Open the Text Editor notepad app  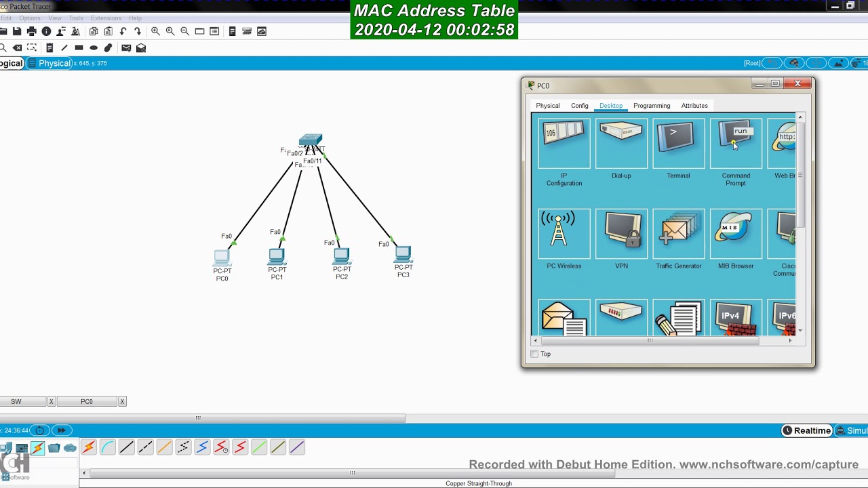[678, 317]
